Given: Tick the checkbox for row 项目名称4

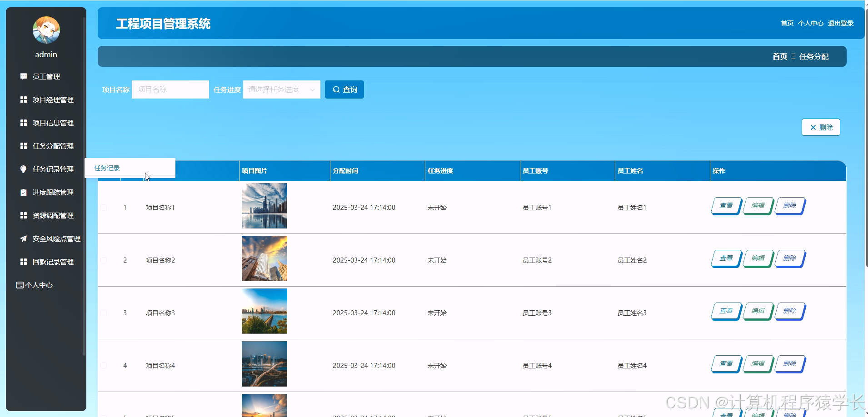Looking at the screenshot, I should click(x=104, y=366).
